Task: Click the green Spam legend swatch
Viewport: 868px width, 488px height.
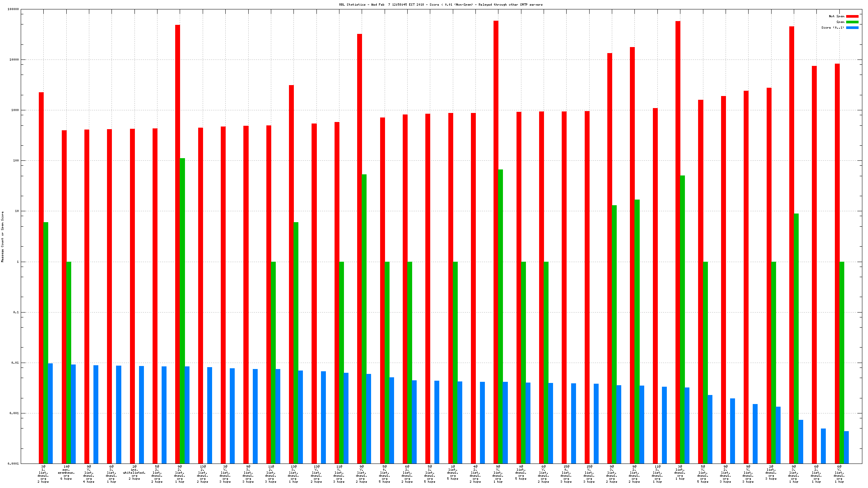Action: (x=852, y=22)
